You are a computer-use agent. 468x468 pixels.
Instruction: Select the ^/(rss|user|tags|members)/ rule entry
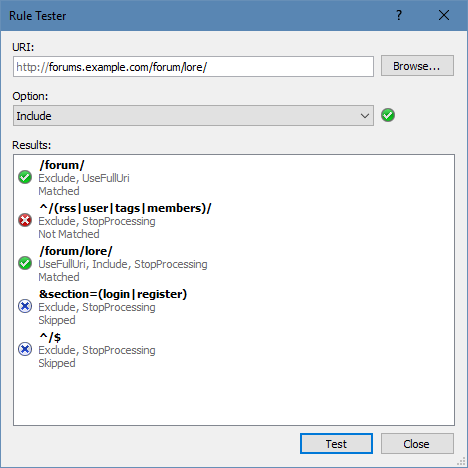click(234, 221)
